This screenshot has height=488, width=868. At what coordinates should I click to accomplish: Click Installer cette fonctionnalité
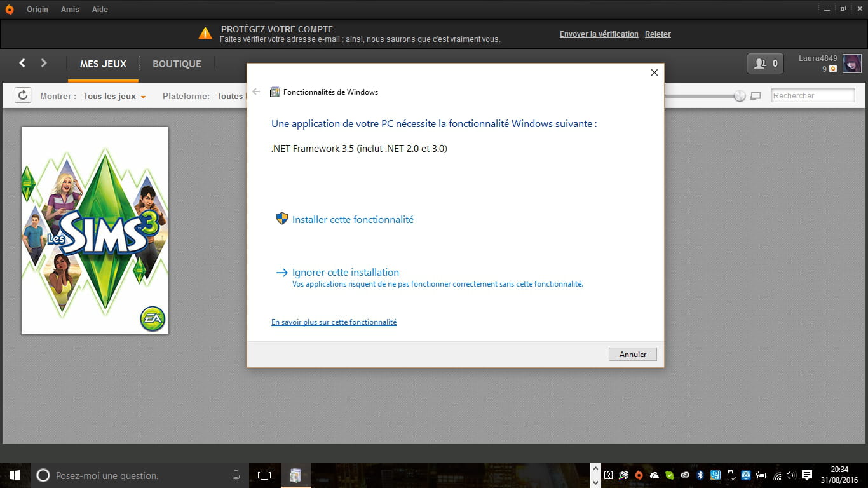click(353, 219)
